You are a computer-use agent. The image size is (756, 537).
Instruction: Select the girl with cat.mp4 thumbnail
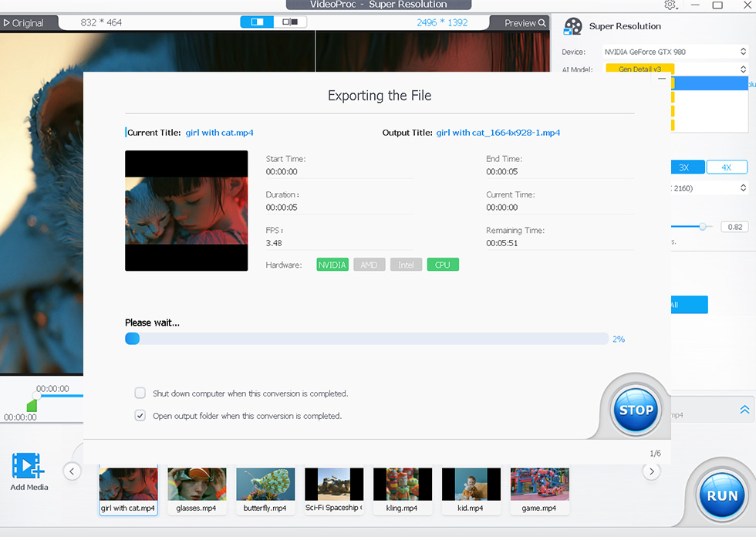(x=128, y=490)
